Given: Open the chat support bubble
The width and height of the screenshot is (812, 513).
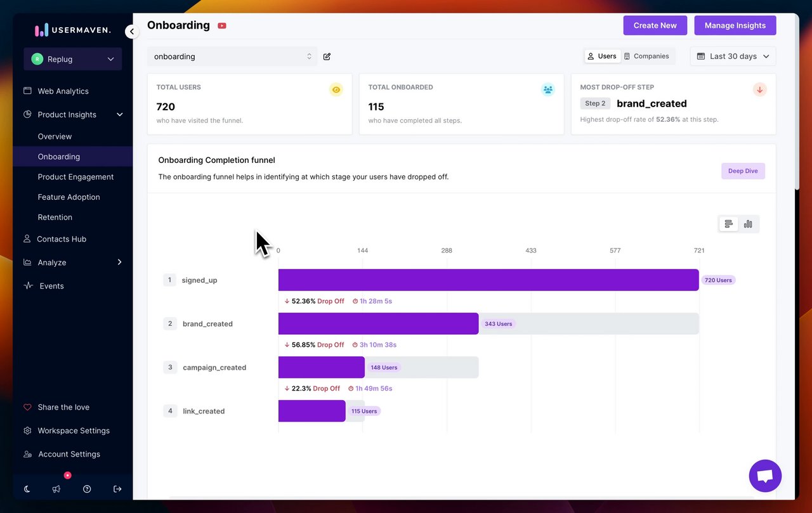Looking at the screenshot, I should click(x=765, y=476).
